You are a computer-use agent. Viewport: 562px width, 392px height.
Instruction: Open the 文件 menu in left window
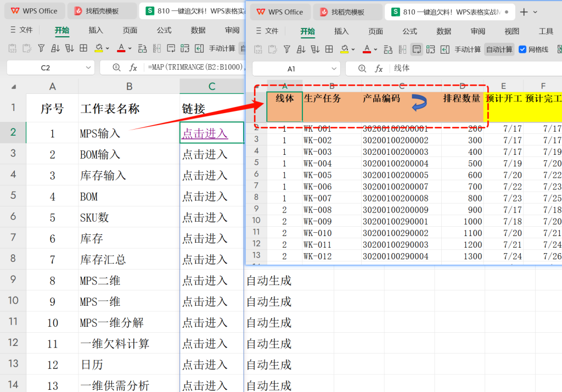coord(21,30)
